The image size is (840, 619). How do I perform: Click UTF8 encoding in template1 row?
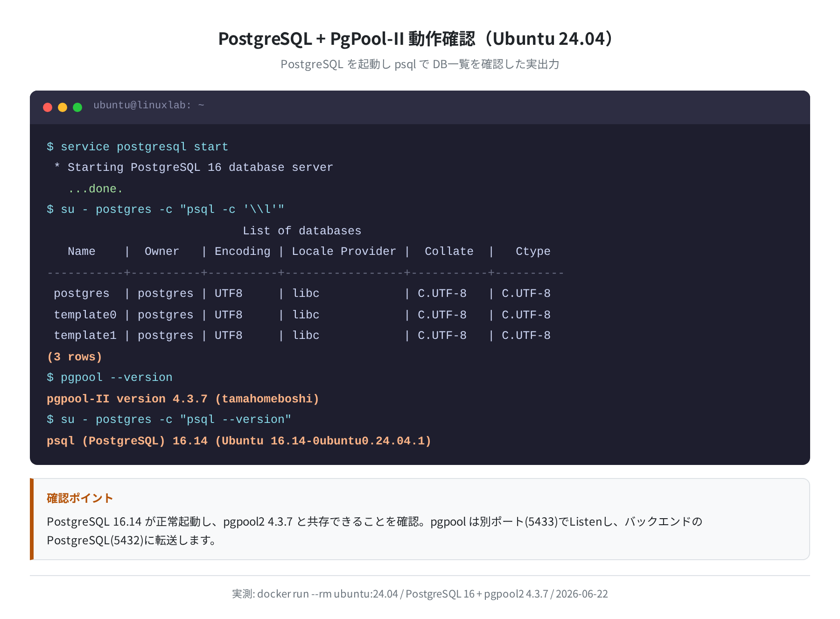pos(228,336)
